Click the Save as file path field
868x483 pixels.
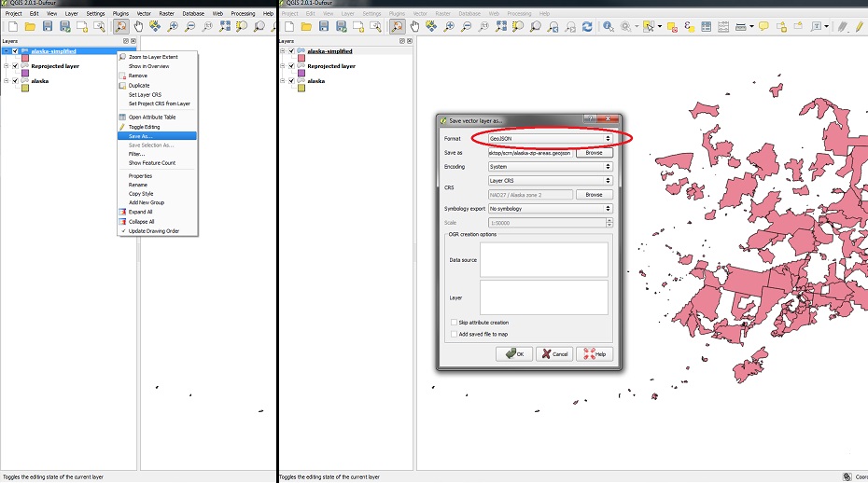click(529, 152)
